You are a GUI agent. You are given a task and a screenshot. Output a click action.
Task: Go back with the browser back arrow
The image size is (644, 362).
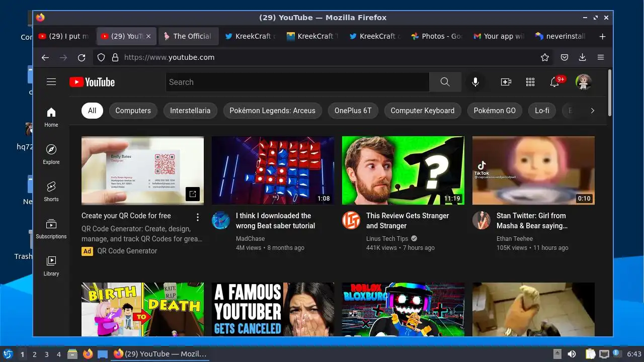(x=45, y=57)
